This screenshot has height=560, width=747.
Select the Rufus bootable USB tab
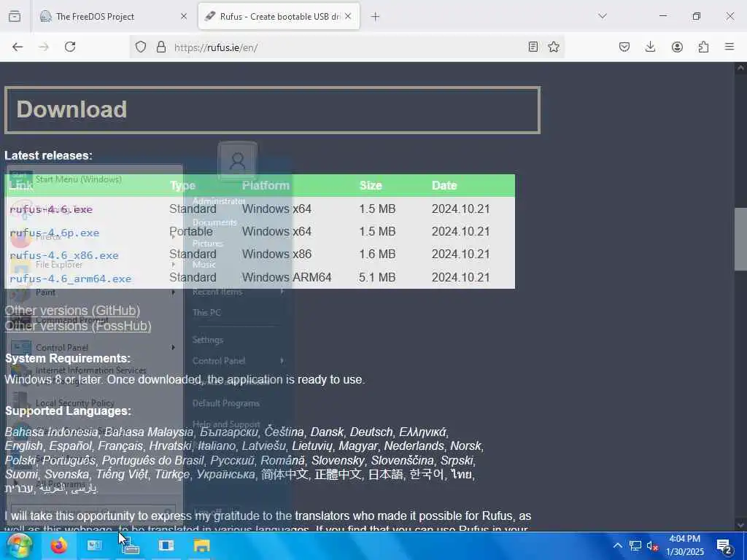(x=279, y=16)
